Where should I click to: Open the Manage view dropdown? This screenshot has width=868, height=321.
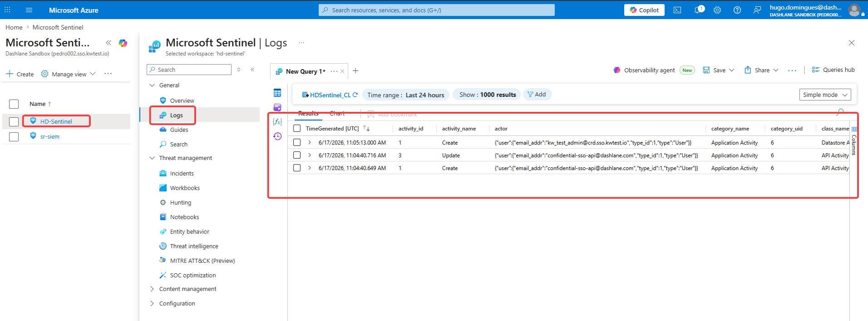68,74
